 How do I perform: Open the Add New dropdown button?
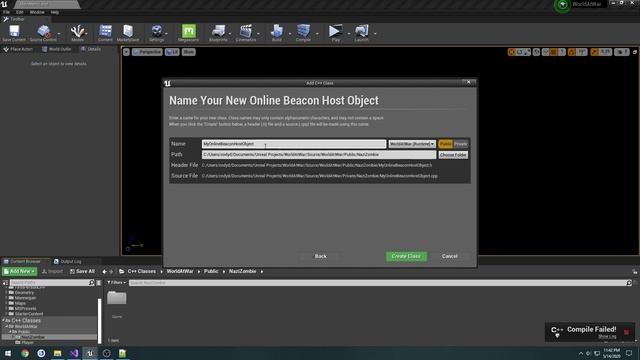coord(19,271)
